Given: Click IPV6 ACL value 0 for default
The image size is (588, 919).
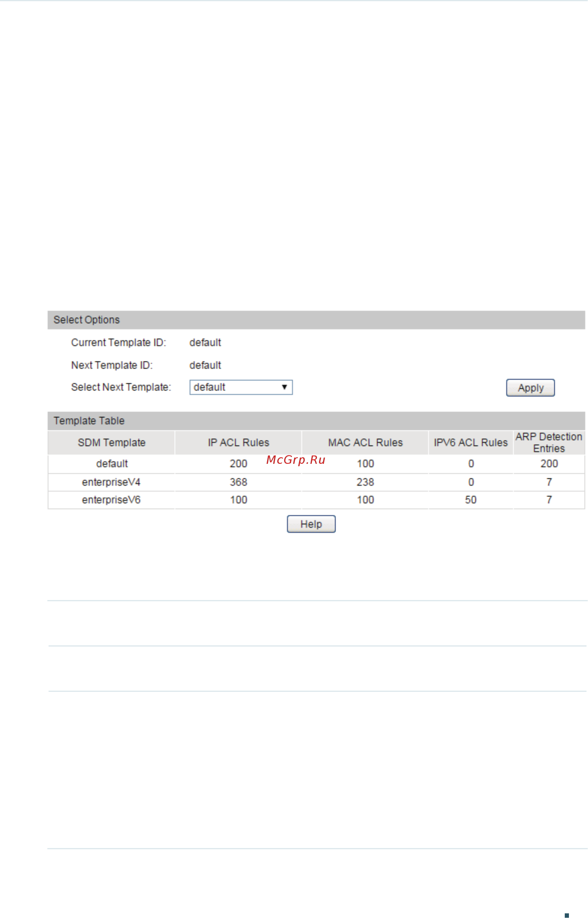Looking at the screenshot, I should [x=471, y=464].
